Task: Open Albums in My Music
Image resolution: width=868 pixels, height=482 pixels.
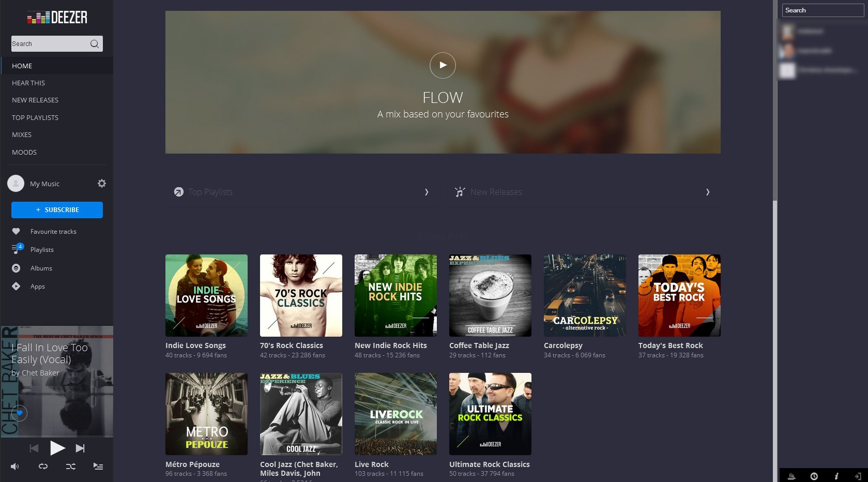Action: (41, 268)
